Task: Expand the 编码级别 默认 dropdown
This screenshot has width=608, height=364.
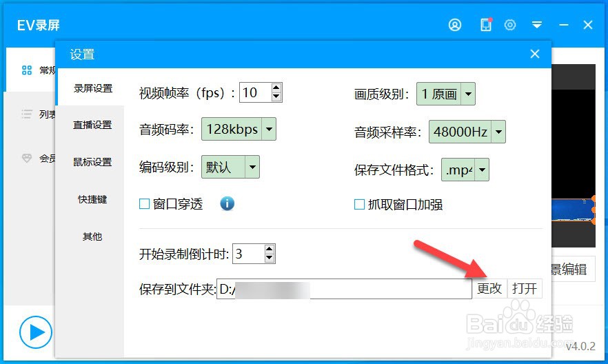Action: [252, 167]
